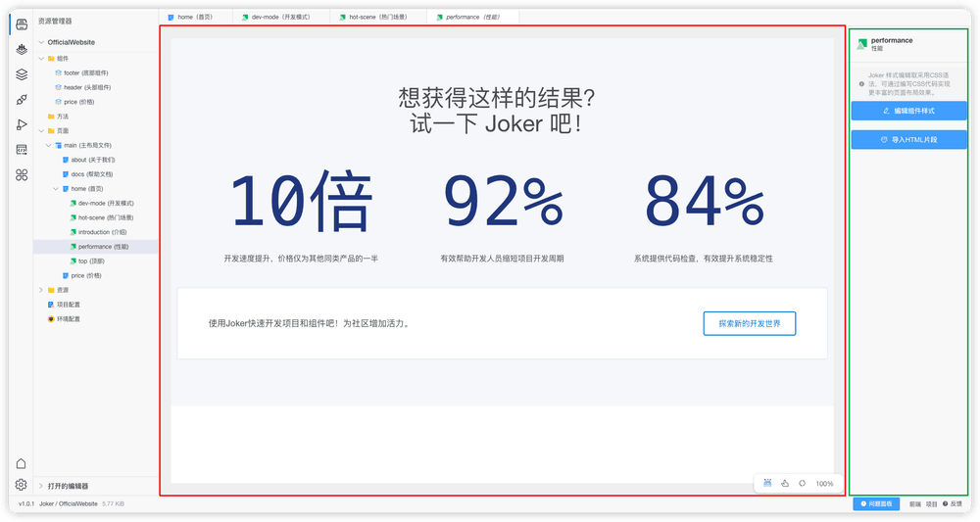
Task: Click the 导入HTML片段 button
Action: tap(908, 139)
